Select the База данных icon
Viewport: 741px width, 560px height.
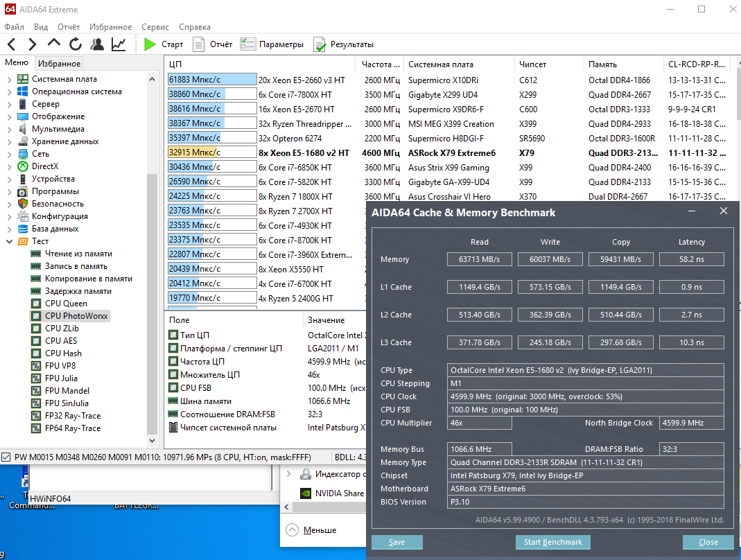tap(23, 229)
